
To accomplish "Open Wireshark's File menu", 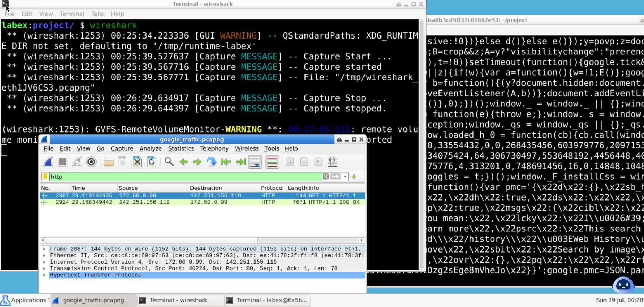I will (49, 148).
